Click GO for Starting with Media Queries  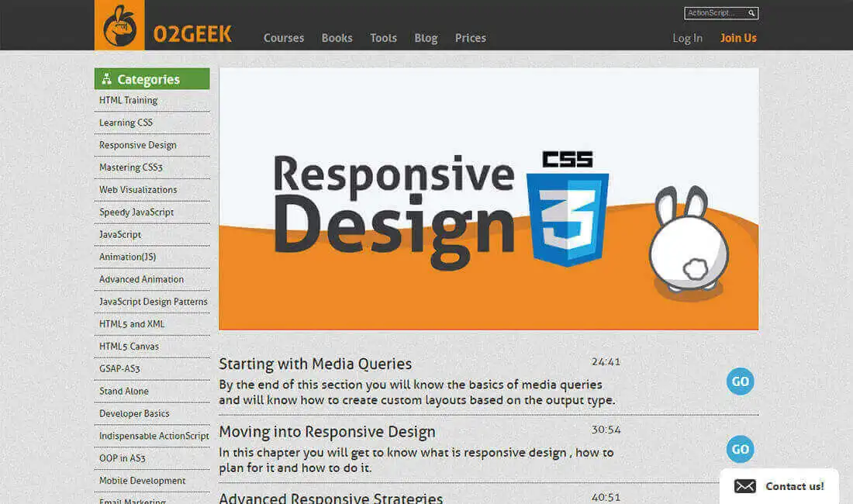(740, 381)
